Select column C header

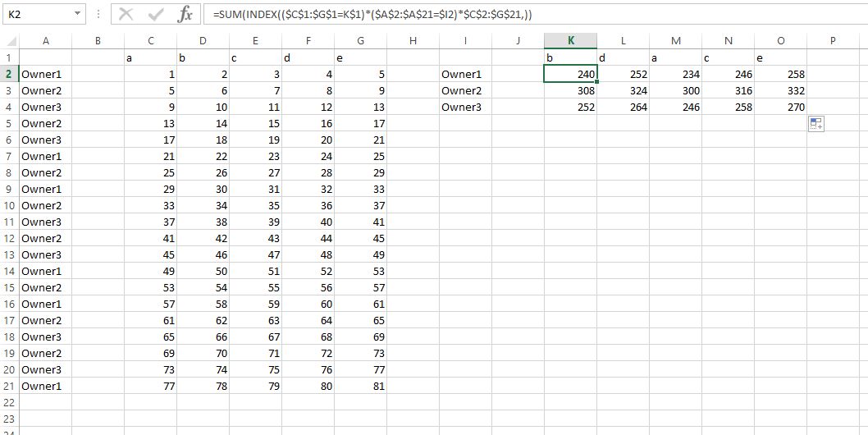tap(150, 40)
